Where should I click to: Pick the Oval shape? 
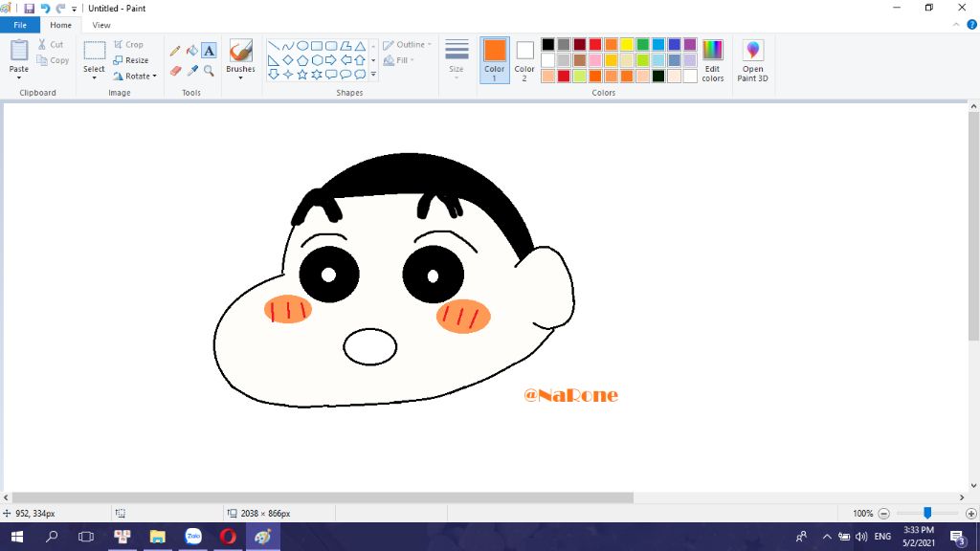pyautogui.click(x=302, y=46)
